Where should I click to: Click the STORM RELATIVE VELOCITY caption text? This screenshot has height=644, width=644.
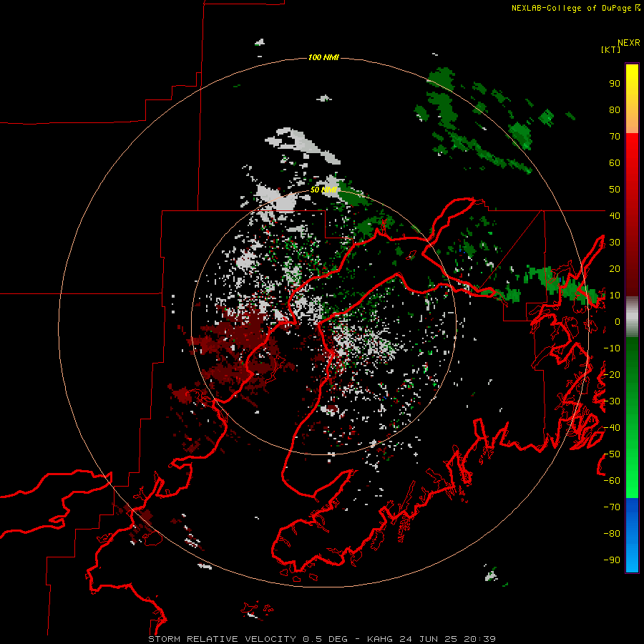222,639
